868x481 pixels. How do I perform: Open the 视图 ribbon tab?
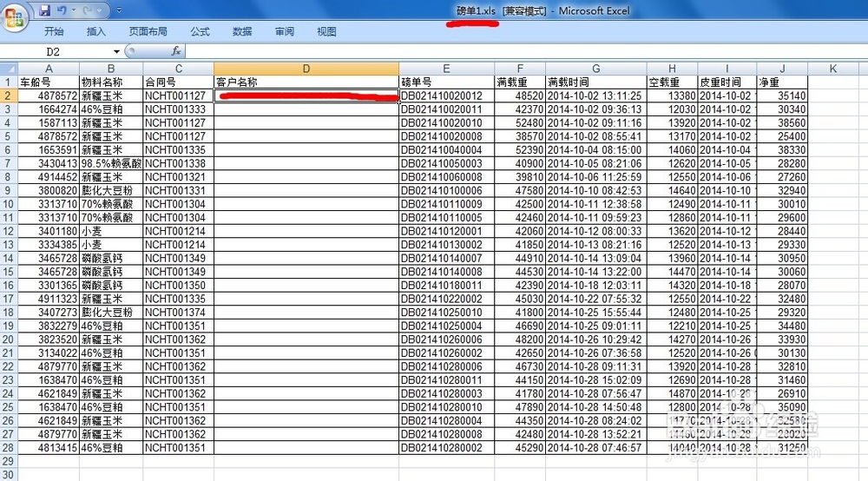[x=326, y=31]
